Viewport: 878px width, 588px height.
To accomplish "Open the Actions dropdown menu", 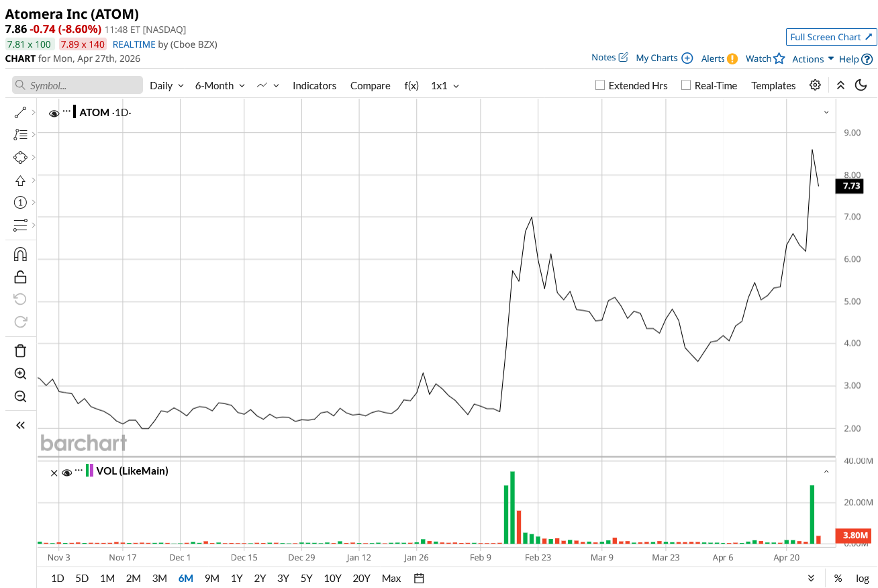I will coord(813,58).
